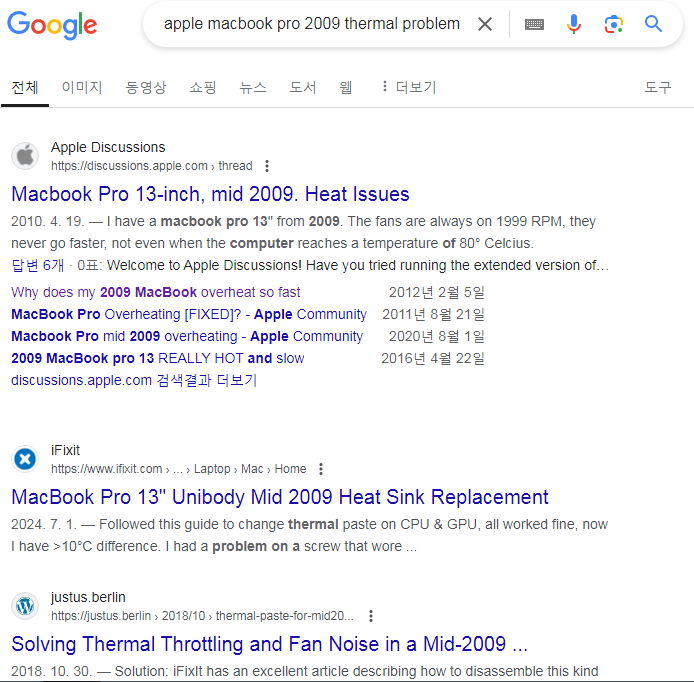This screenshot has height=682, width=694.
Task: Open 'Macbook Pro 13-inch, mid 2009. Heat Issues' link
Action: pos(210,194)
